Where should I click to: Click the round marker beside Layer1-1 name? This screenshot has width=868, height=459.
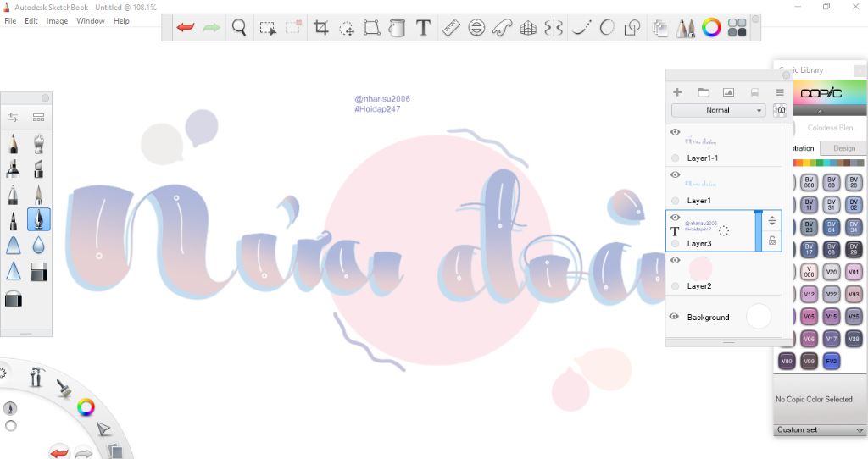click(x=675, y=158)
